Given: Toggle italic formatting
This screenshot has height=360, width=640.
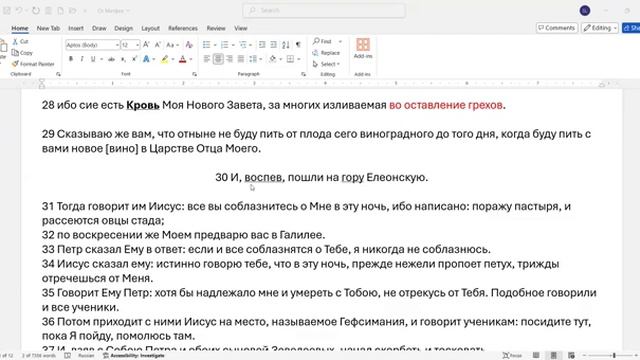Looking at the screenshot, I should pos(82,59).
